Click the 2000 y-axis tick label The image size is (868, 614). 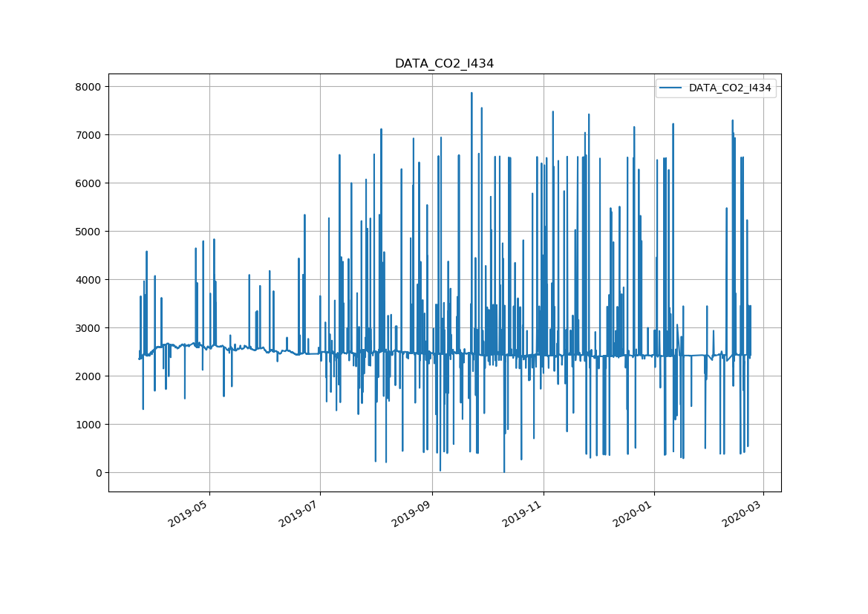click(89, 376)
